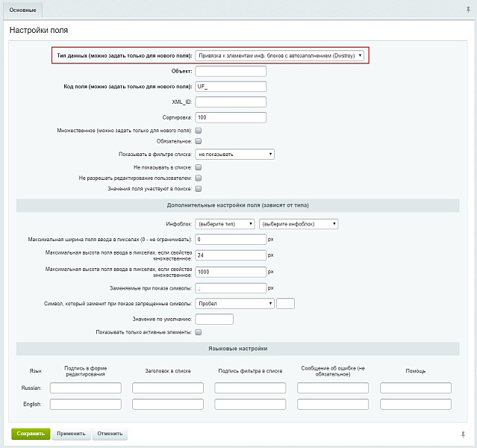Click the pin icon beside the bottom buttons
Viewport: 477px width, 448px height.
(x=463, y=434)
